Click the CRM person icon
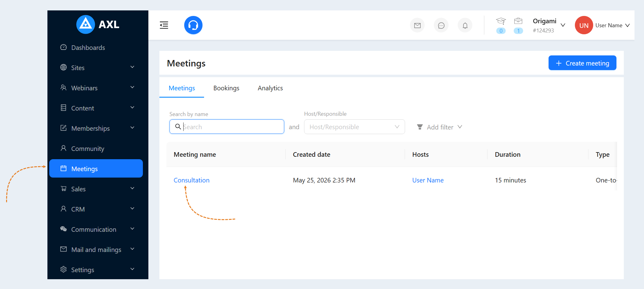 point(64,209)
